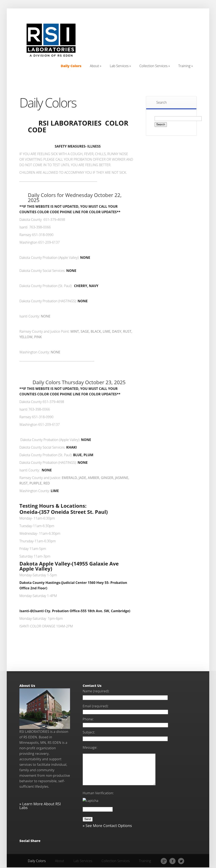Expand the Training menu in header
This screenshot has height=868, width=216.
(x=185, y=66)
